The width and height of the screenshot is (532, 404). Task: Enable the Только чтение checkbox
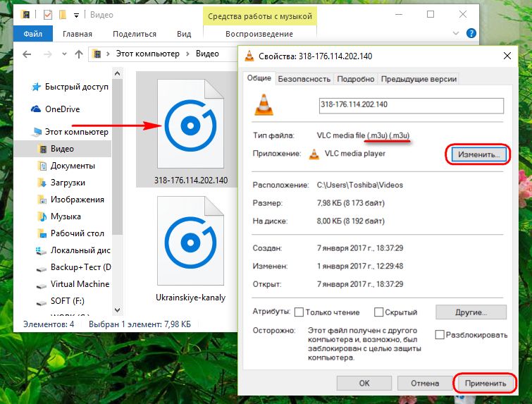point(299,312)
